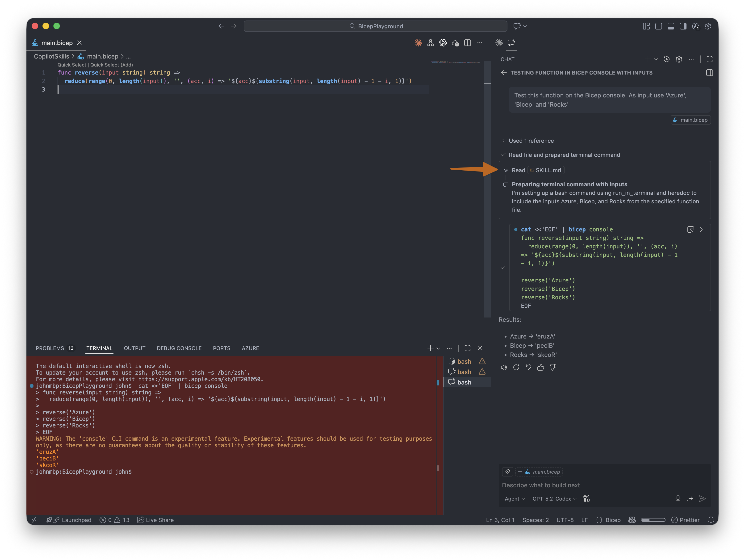Click the status bar progress slider
Viewport: 745px width, 560px height.
[653, 520]
